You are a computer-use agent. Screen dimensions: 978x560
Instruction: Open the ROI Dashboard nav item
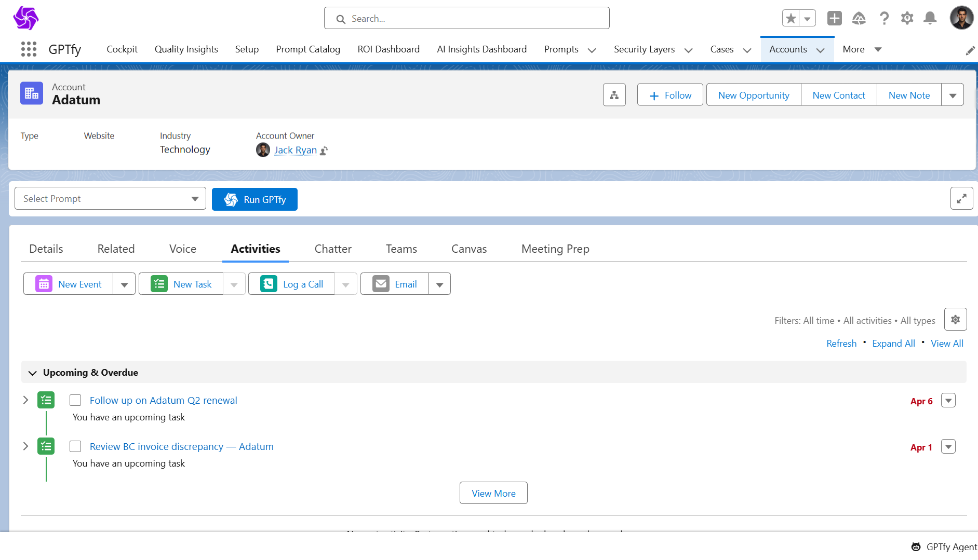(388, 49)
